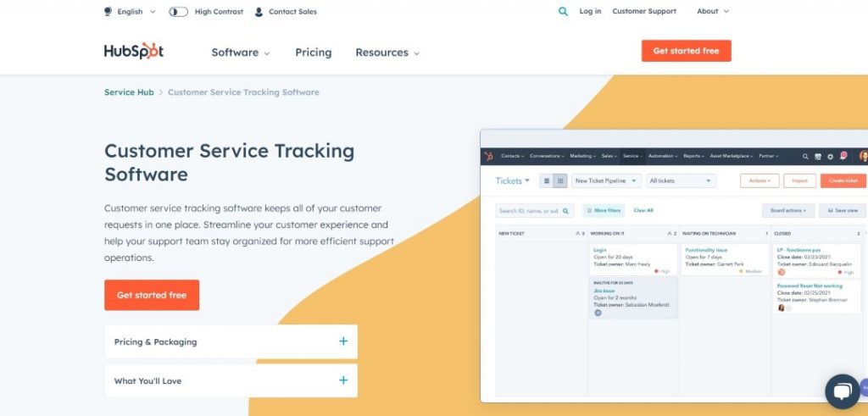Image resolution: width=868 pixels, height=416 pixels.
Task: Click header Get started free button
Action: tap(687, 51)
